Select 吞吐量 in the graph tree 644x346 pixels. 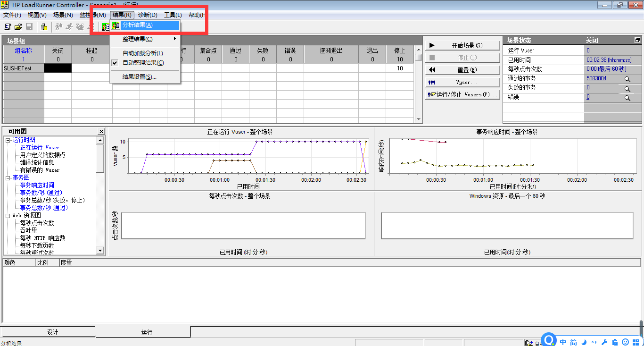(28, 230)
